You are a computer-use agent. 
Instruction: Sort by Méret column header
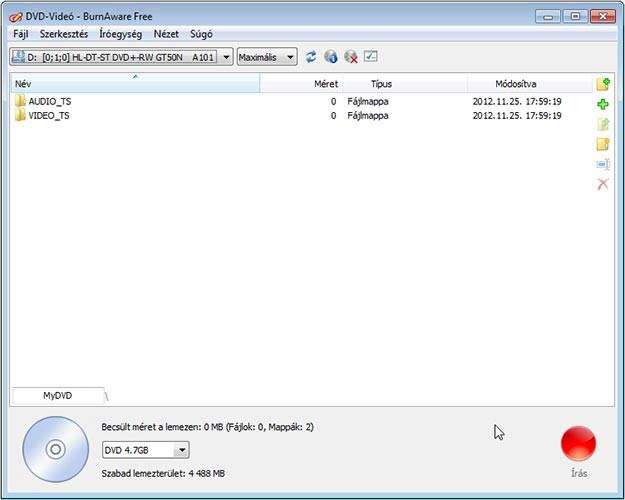coord(301,83)
